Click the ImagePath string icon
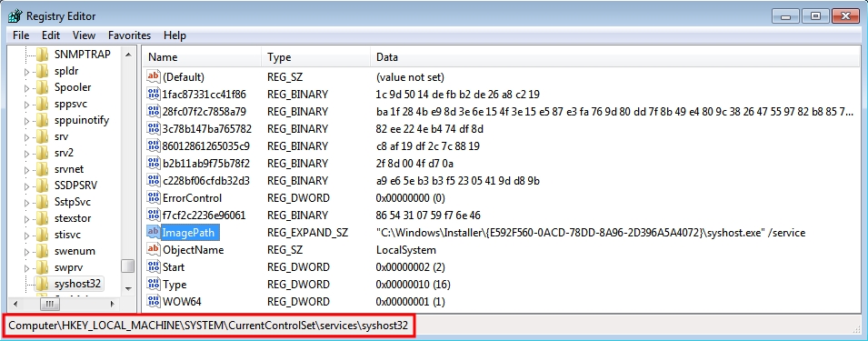Screen dimensions: 868x341 (154, 233)
